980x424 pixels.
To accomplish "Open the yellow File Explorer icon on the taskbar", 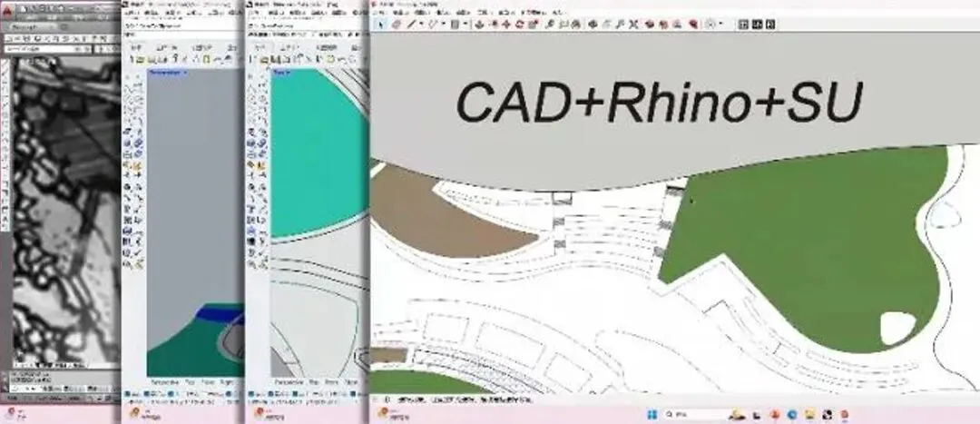I will tap(809, 415).
